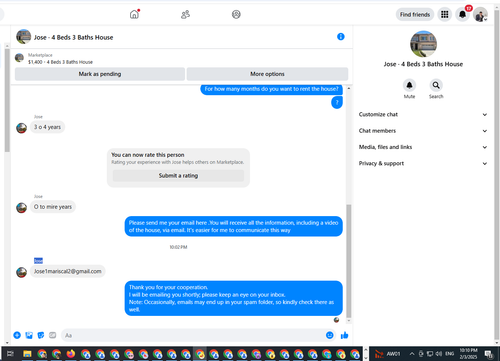Open volume control in system tray

pyautogui.click(x=439, y=354)
